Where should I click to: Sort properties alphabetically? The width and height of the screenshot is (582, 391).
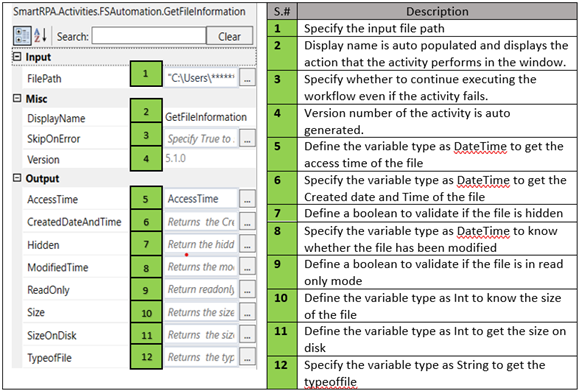[40, 36]
